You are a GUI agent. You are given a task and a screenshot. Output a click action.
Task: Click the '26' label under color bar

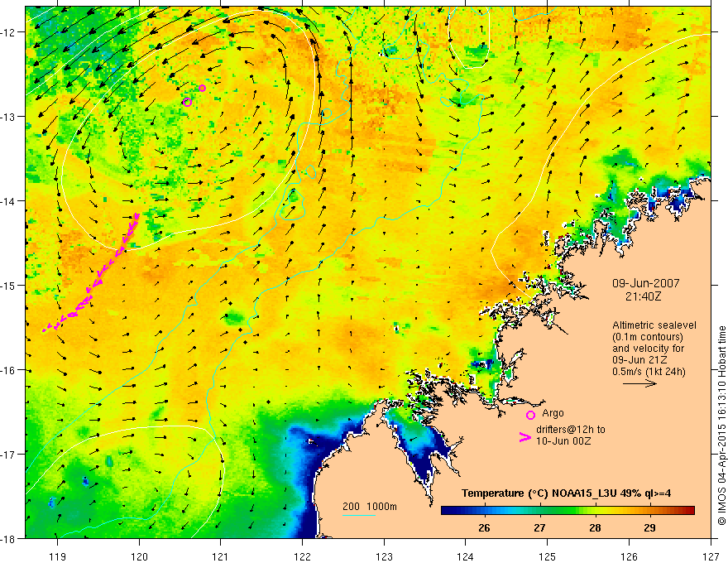(x=484, y=527)
